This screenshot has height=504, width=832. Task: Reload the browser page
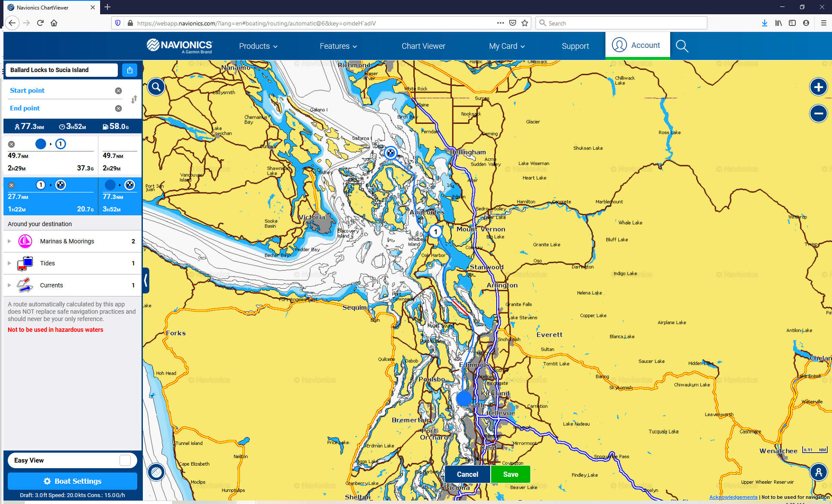(x=40, y=23)
